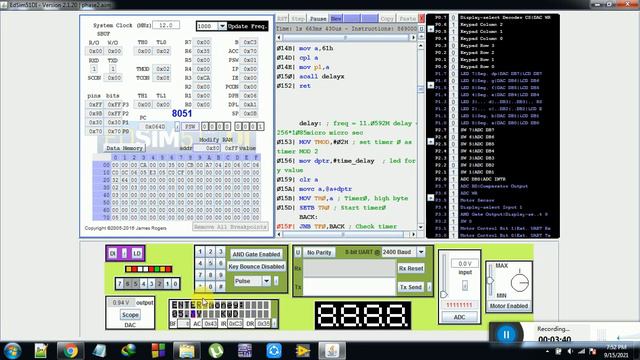The width and height of the screenshot is (640, 360).
Task: Open uTorrent from the taskbar
Action: tap(216, 351)
